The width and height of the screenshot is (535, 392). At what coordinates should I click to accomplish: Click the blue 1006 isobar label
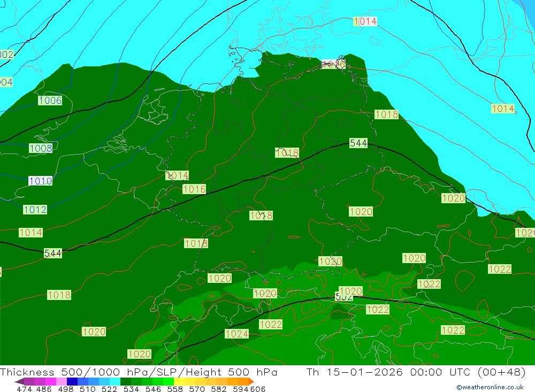point(50,101)
